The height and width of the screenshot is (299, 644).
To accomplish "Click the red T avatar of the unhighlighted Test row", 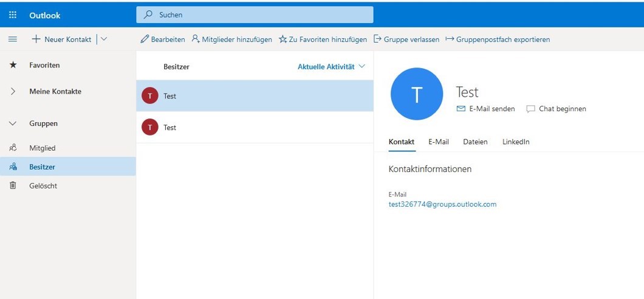I will click(150, 128).
